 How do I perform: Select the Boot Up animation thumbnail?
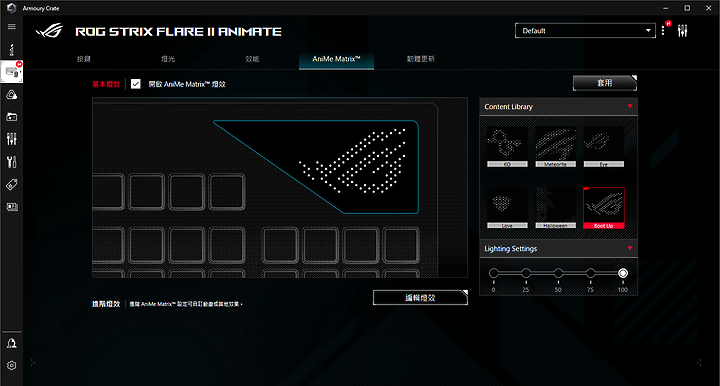point(603,208)
